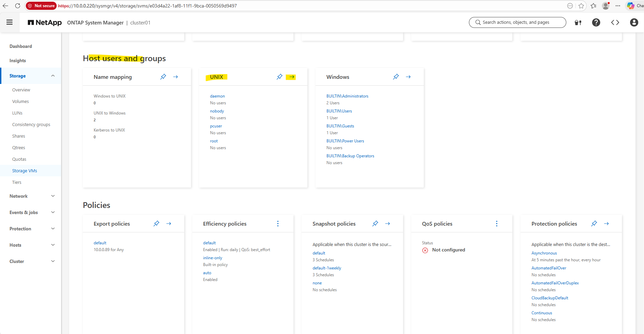
Task: Expand the Cluster sidebar section
Action: 53,261
